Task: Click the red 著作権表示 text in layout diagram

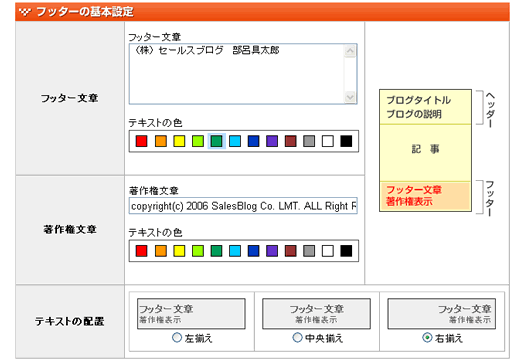Action: click(x=409, y=201)
